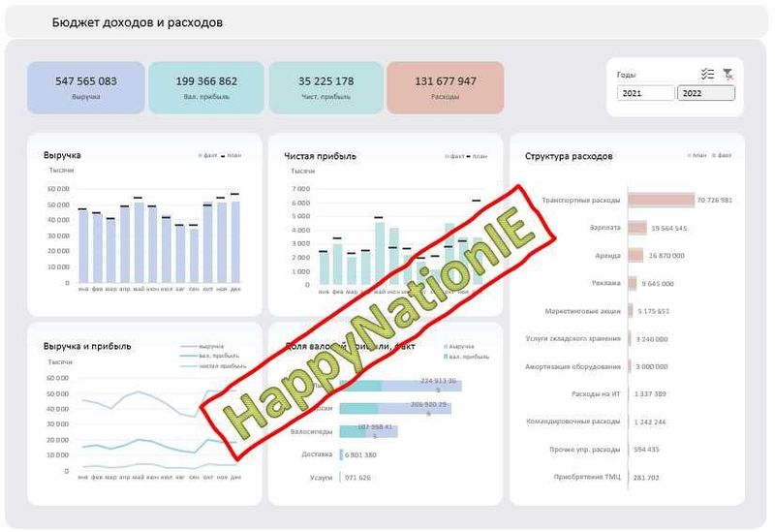Click the Командировочные расходы label
The height and width of the screenshot is (532, 775).
573,422
